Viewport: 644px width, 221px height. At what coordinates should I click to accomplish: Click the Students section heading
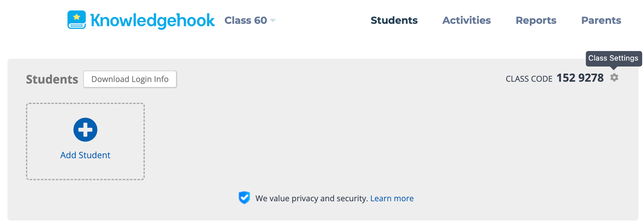pyautogui.click(x=52, y=80)
